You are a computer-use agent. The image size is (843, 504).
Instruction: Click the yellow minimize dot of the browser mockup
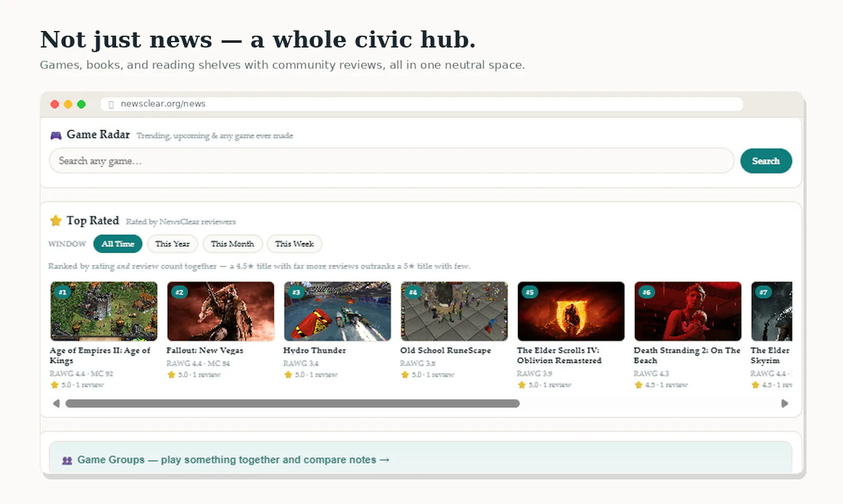tap(68, 104)
